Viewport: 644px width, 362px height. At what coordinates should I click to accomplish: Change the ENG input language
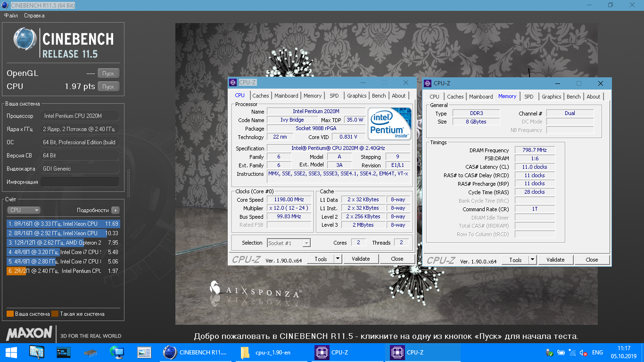597,353
